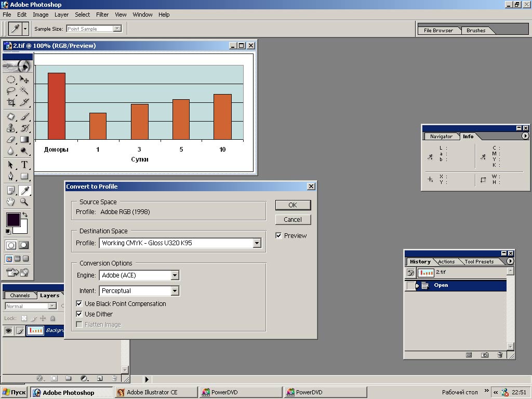Click Jump to ImageReady button
This screenshot has width=532, height=399.
point(17,272)
